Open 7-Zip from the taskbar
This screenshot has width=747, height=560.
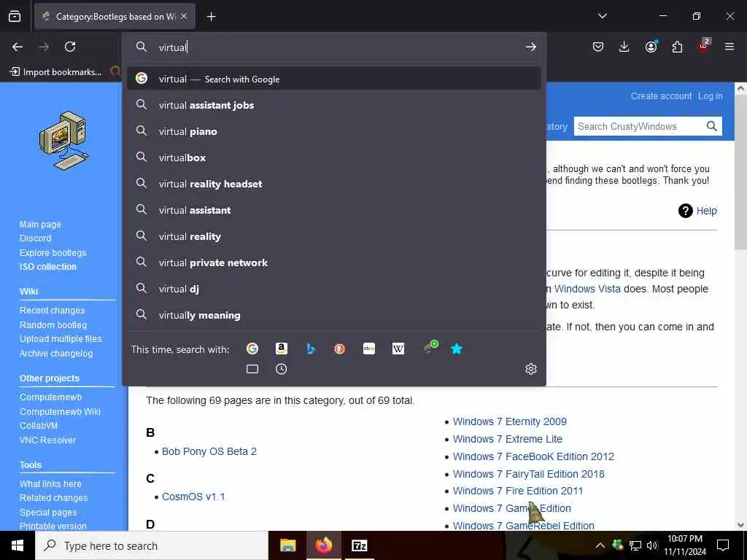(x=359, y=545)
